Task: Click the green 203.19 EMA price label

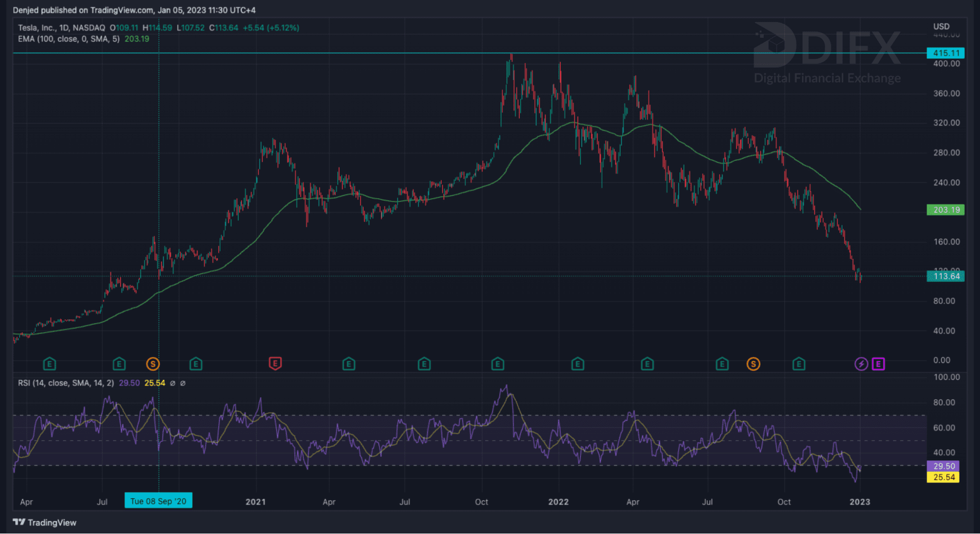Action: click(x=945, y=210)
